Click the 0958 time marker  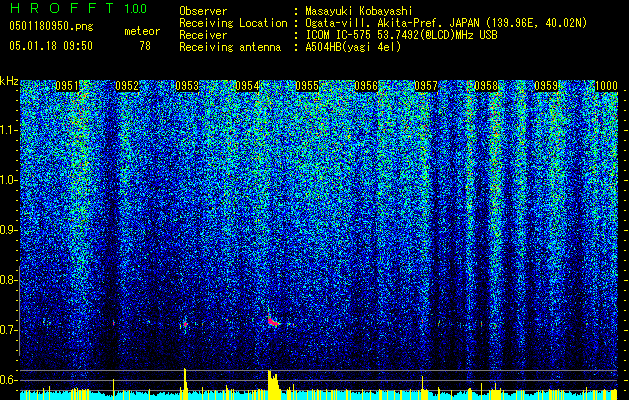[x=486, y=86]
